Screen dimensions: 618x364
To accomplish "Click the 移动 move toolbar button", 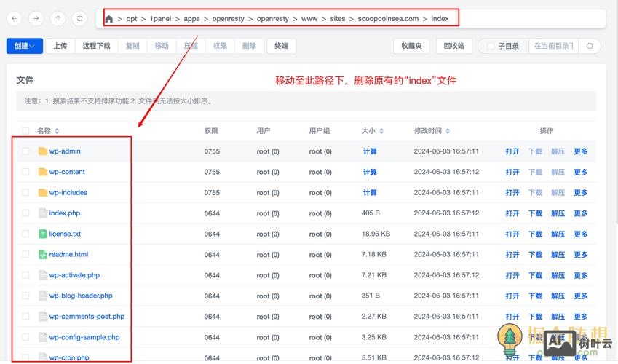I will 162,46.
